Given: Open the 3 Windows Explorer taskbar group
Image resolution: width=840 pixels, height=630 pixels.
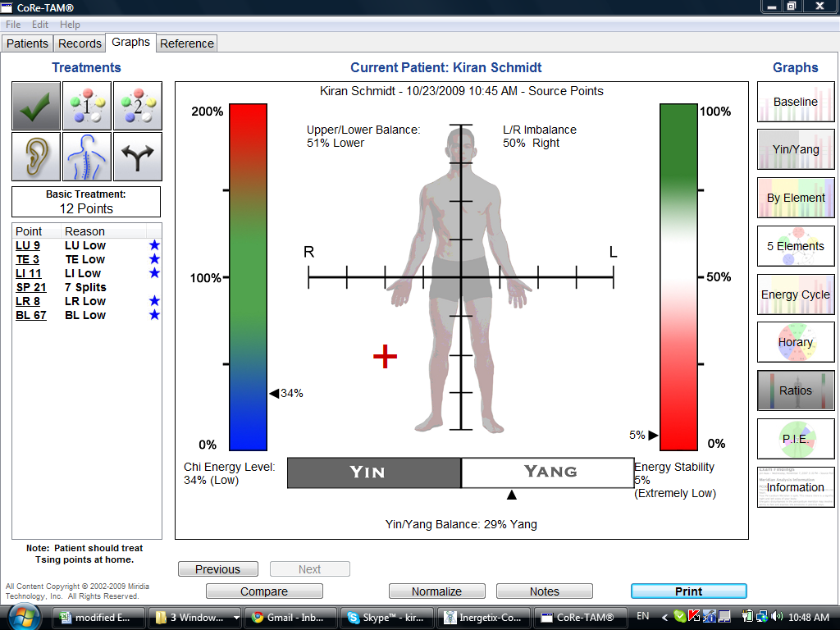Looking at the screenshot, I should pos(195,617).
